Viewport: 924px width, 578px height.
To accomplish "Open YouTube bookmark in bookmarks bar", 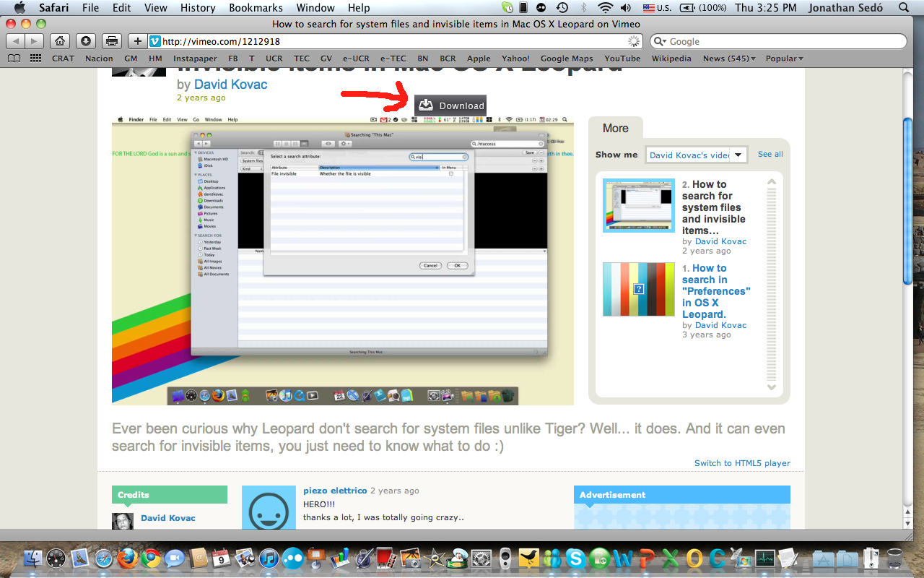I will point(622,59).
